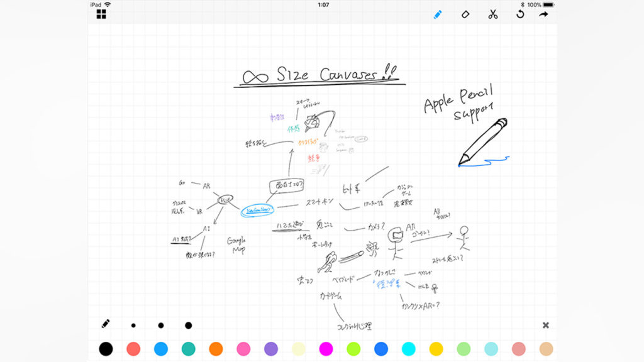This screenshot has height=362, width=644.
Task: Open the canvas grid gallery icon
Action: [x=101, y=14]
